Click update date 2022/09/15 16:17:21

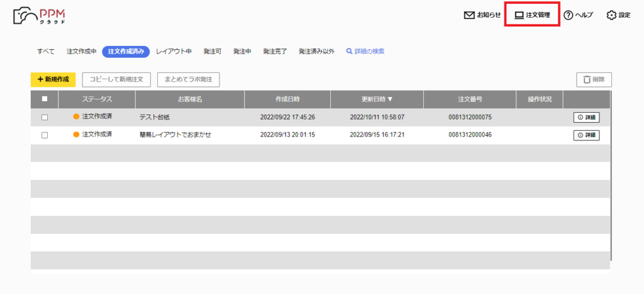point(377,135)
